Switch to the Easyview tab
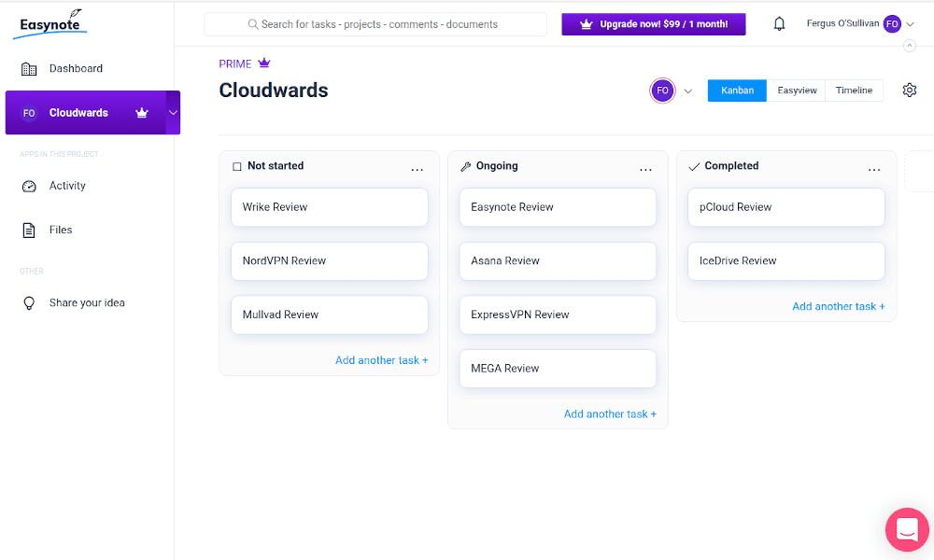934x560 pixels. [x=797, y=91]
